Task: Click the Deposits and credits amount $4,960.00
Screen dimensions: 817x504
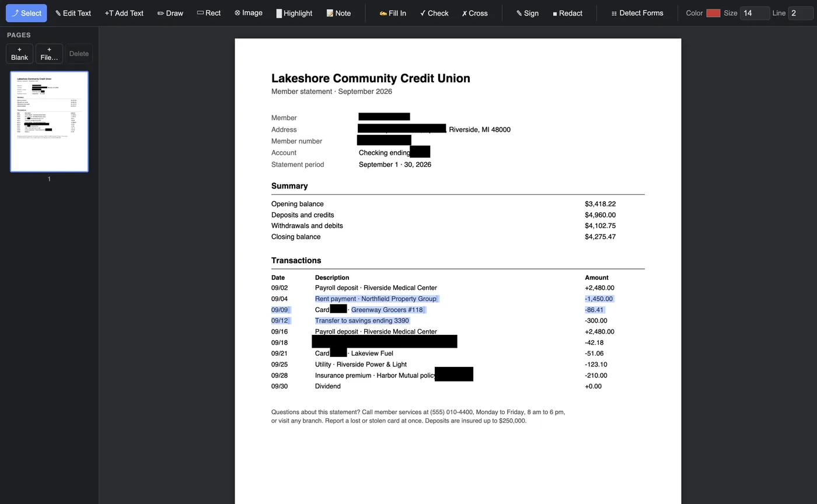Action: (600, 215)
